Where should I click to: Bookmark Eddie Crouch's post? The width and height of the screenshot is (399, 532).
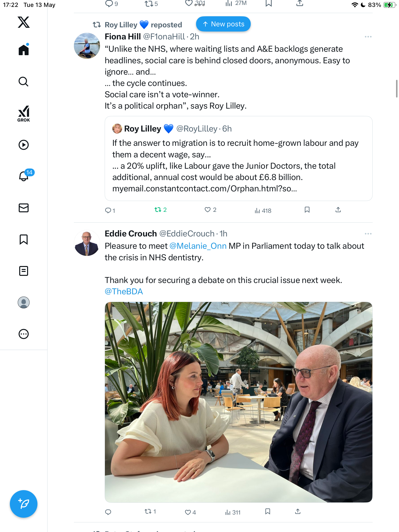[x=268, y=512]
